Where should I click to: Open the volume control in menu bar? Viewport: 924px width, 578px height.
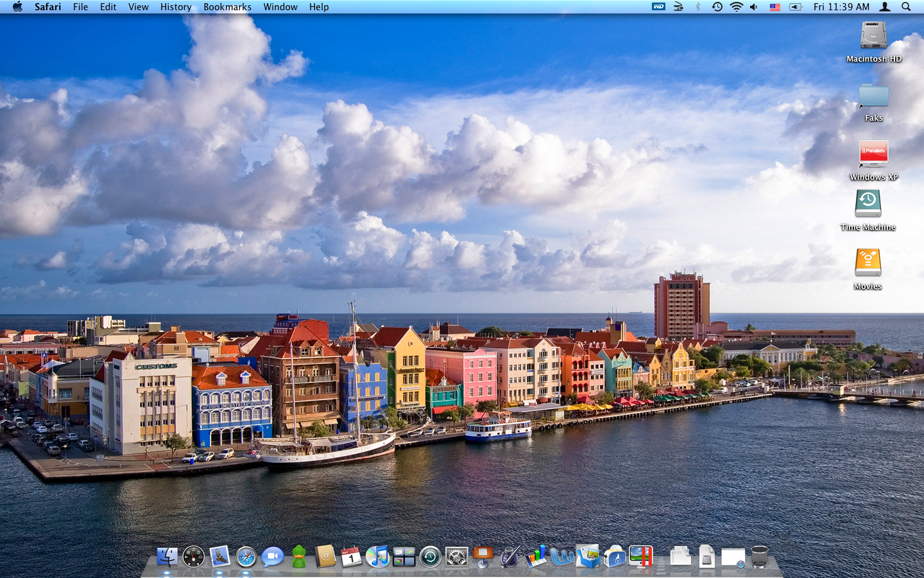[x=754, y=7]
